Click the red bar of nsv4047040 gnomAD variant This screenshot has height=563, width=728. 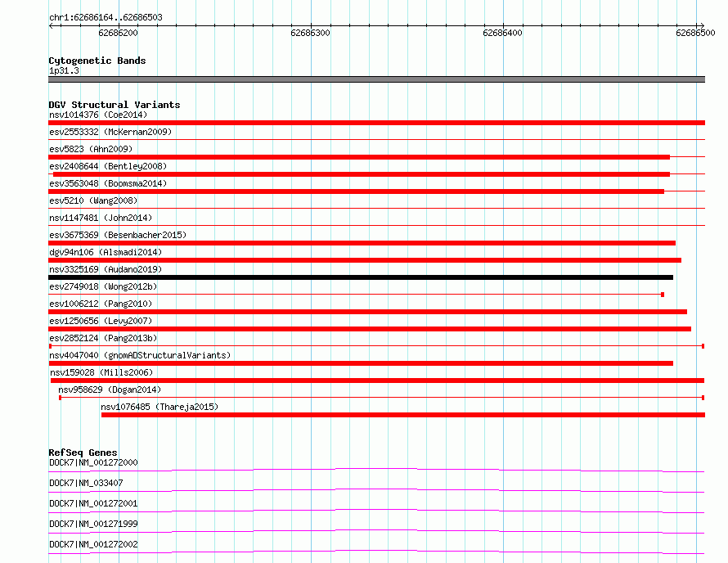361,363
